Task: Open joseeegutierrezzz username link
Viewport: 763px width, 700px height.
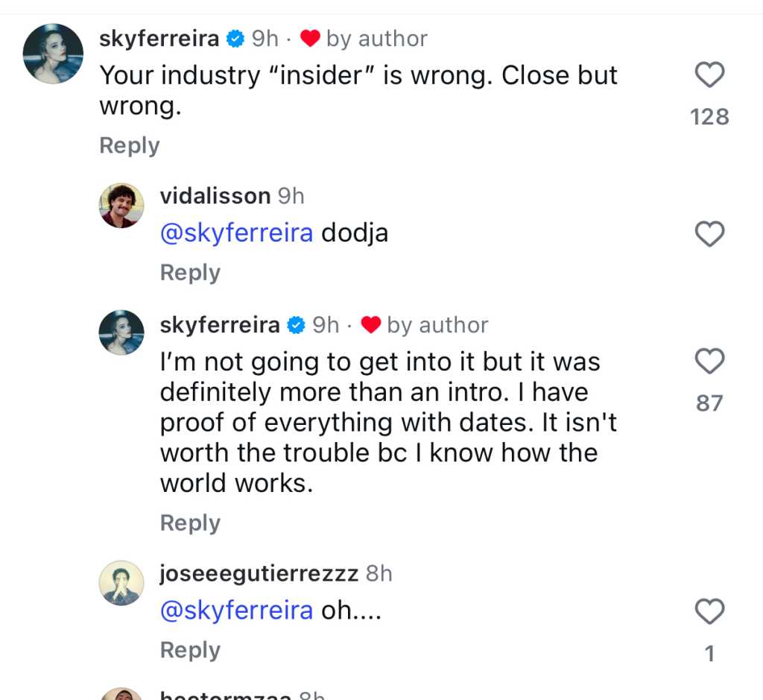Action: (259, 573)
